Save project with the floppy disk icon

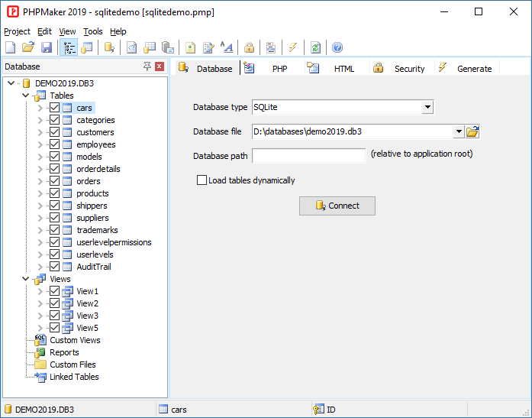(x=46, y=47)
